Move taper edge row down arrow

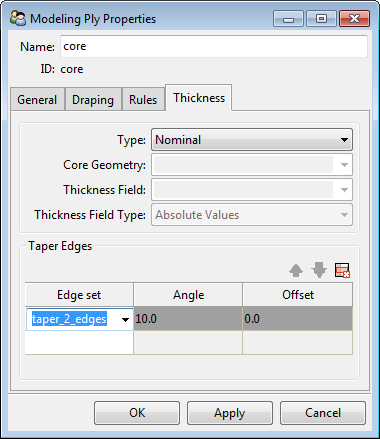point(319,270)
